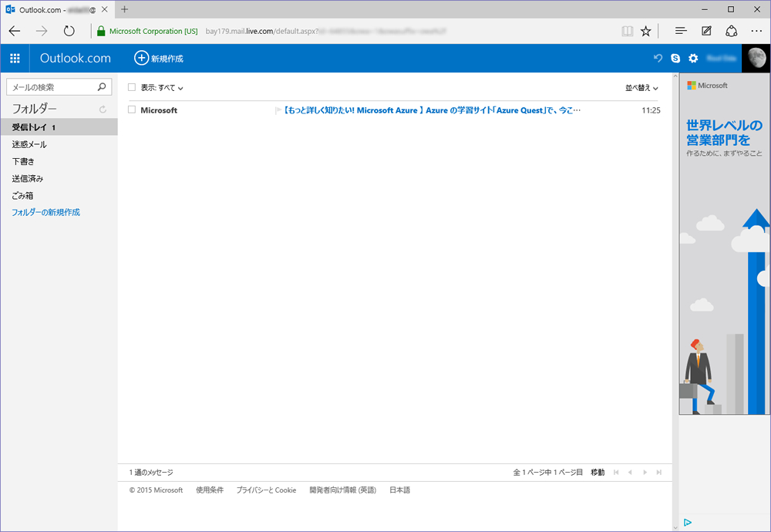The image size is (771, 532).
Task: Click the 使用条件 terms link
Action: pyautogui.click(x=210, y=490)
